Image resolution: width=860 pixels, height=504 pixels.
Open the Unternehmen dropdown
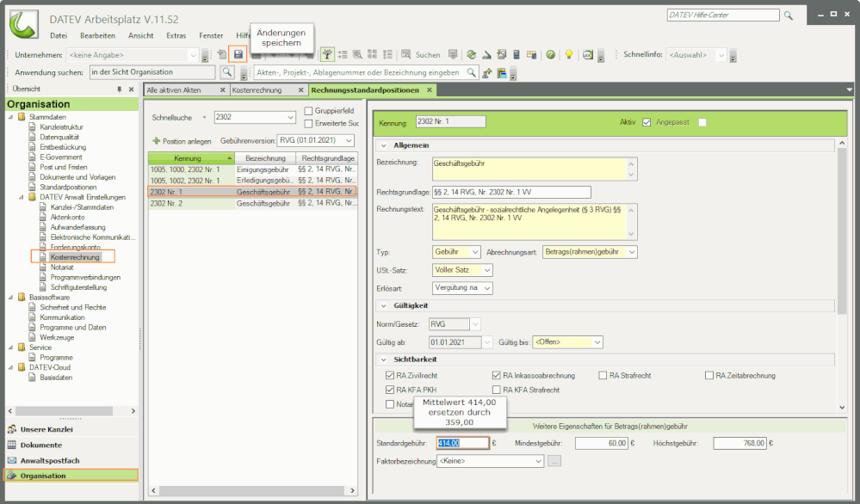[x=193, y=55]
